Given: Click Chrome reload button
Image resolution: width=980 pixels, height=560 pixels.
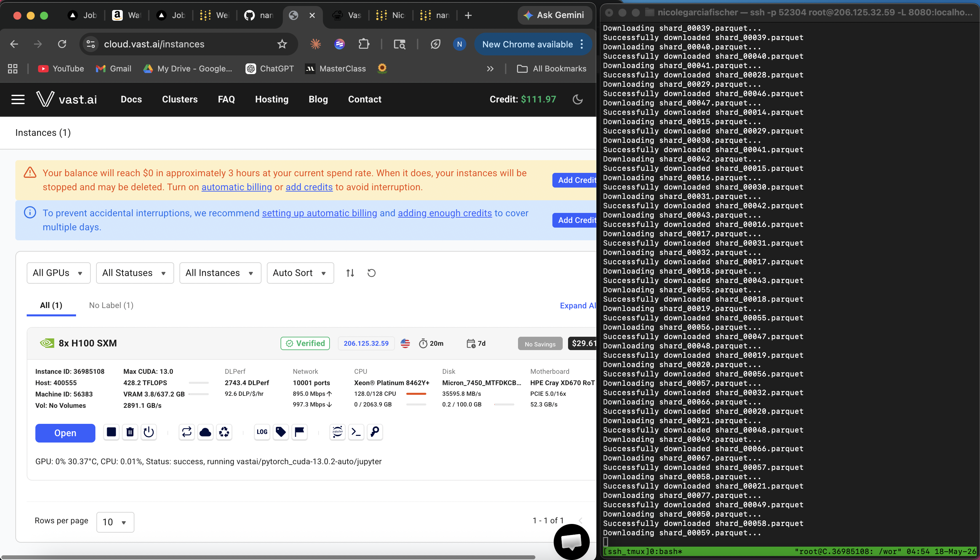Looking at the screenshot, I should pos(62,44).
